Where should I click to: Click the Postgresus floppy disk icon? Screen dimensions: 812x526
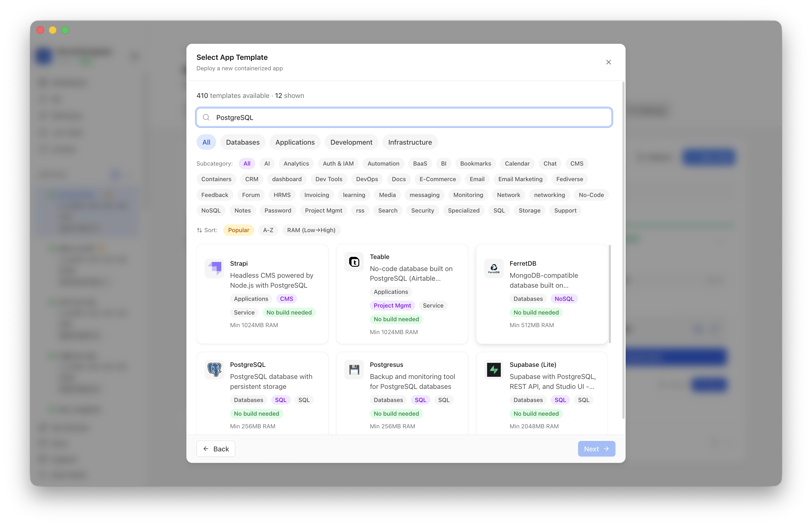pyautogui.click(x=354, y=370)
